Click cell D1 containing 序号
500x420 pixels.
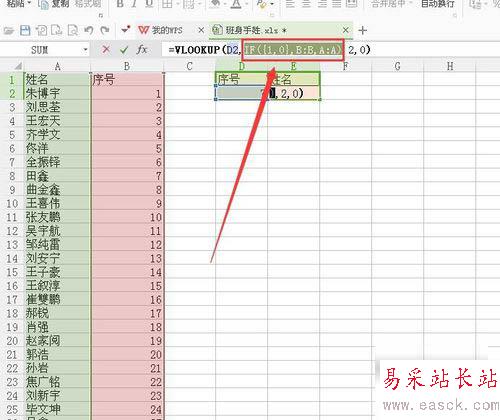click(242, 80)
